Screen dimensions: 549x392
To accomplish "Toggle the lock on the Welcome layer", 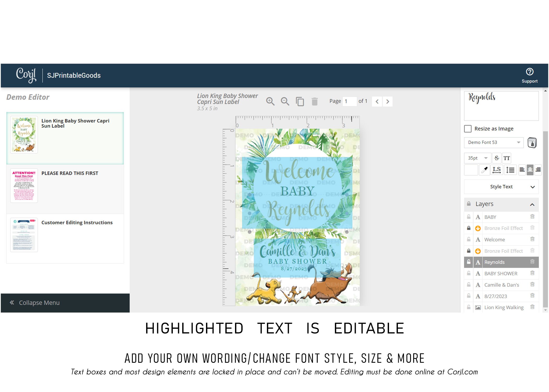I will (x=469, y=239).
